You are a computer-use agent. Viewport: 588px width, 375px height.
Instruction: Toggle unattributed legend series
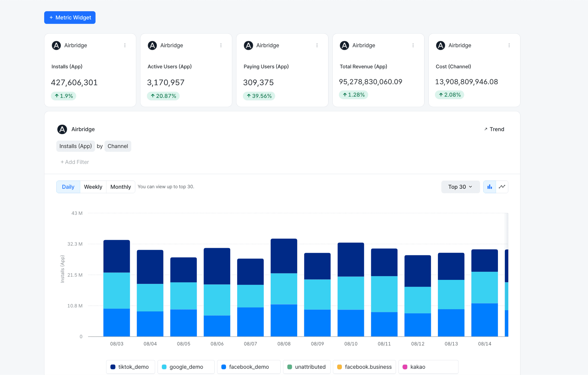pyautogui.click(x=307, y=367)
